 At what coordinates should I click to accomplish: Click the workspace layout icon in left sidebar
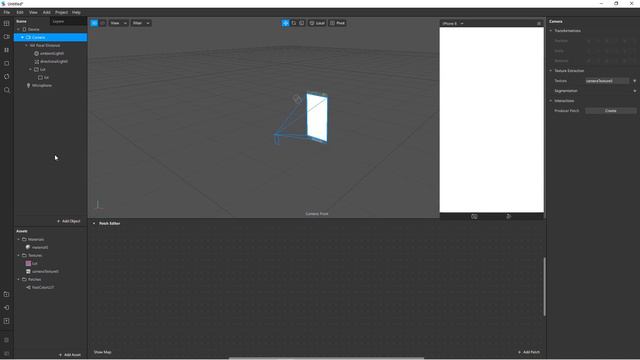[x=7, y=24]
